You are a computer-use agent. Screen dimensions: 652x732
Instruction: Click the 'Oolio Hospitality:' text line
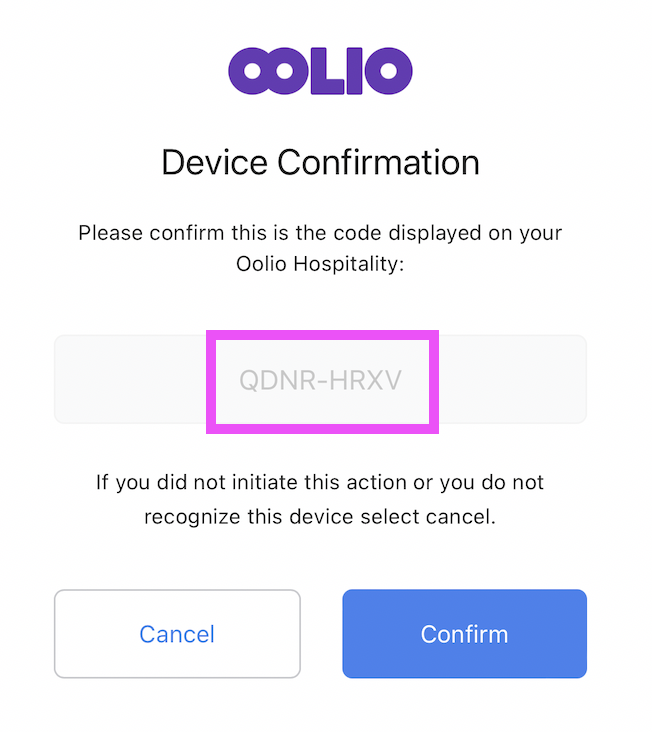(320, 264)
